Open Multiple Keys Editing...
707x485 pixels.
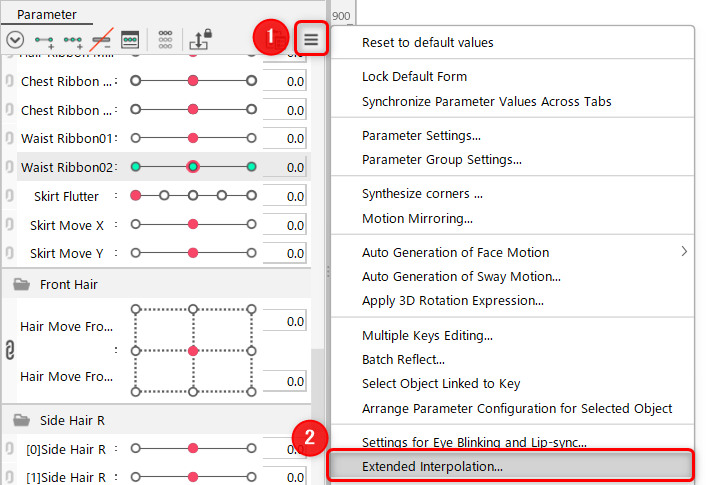click(427, 335)
